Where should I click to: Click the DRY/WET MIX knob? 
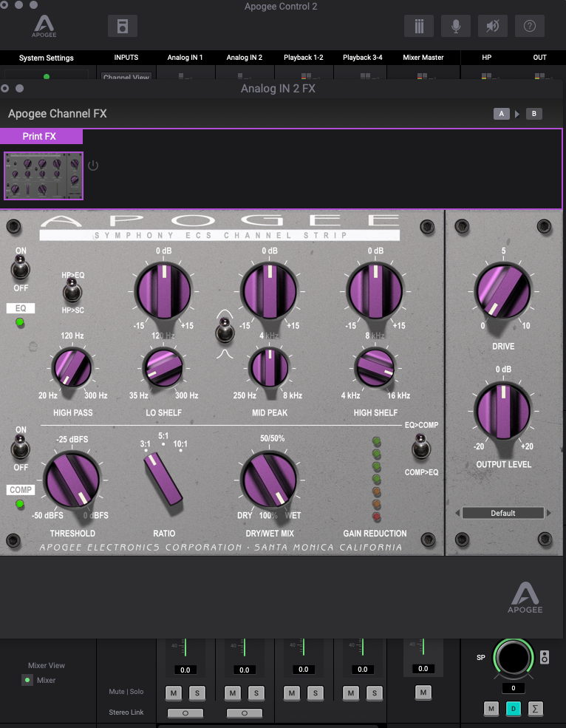tap(270, 479)
